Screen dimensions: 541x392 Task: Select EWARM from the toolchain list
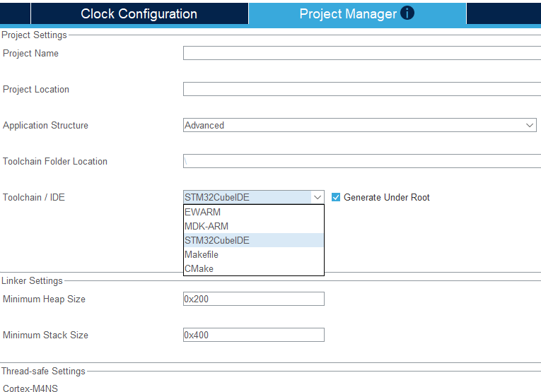coord(254,212)
